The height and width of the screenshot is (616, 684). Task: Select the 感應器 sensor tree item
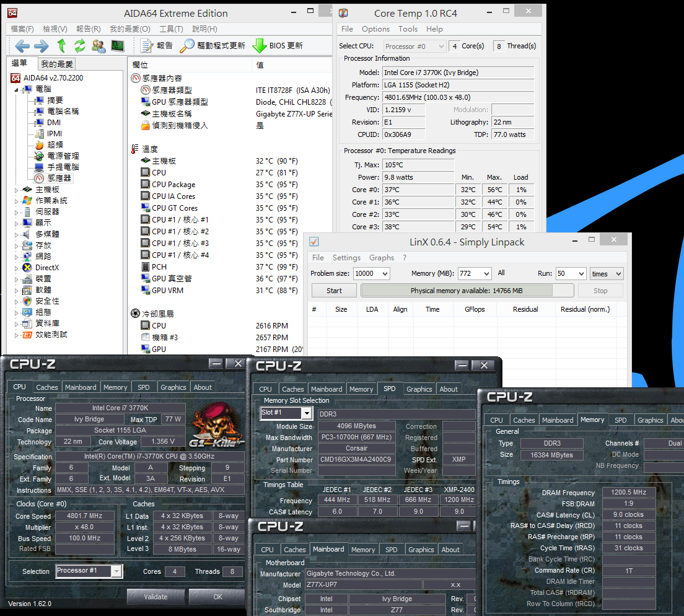pos(53,178)
